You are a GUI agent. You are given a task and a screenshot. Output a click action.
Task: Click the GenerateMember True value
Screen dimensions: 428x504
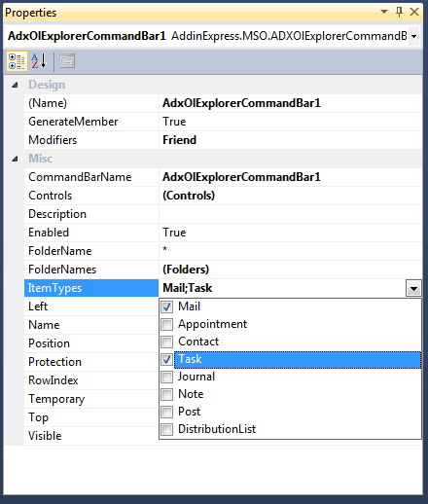click(x=291, y=122)
